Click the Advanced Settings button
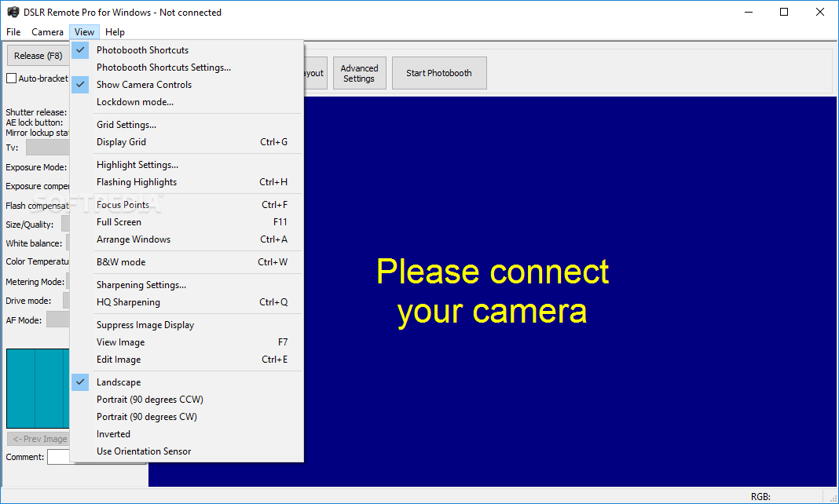839x504 pixels. coord(359,73)
